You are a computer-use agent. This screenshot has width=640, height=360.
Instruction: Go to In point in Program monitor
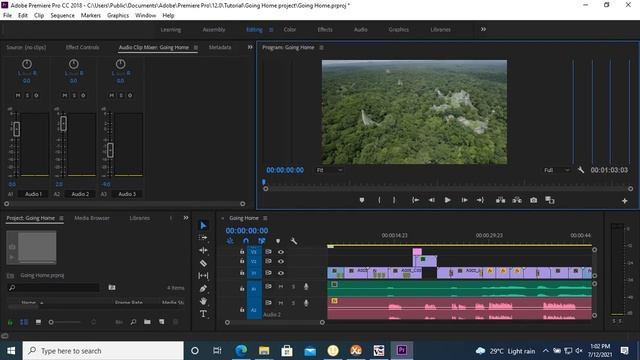(416, 200)
